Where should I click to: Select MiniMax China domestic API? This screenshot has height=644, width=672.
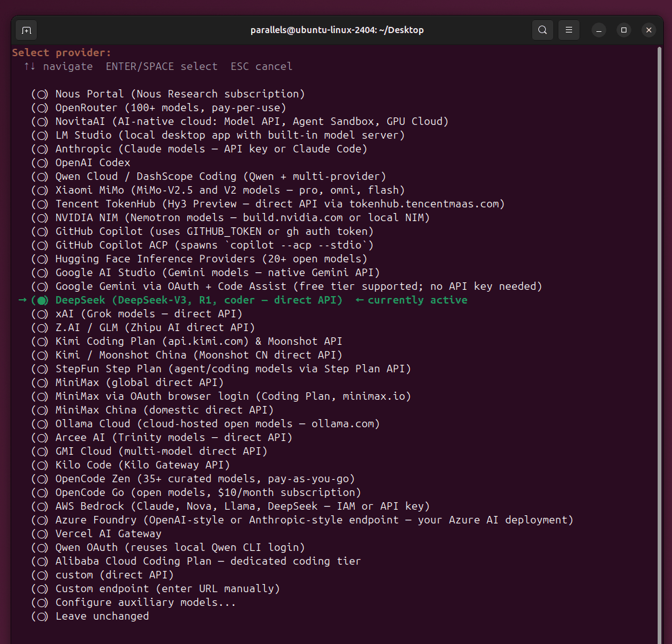pos(152,410)
